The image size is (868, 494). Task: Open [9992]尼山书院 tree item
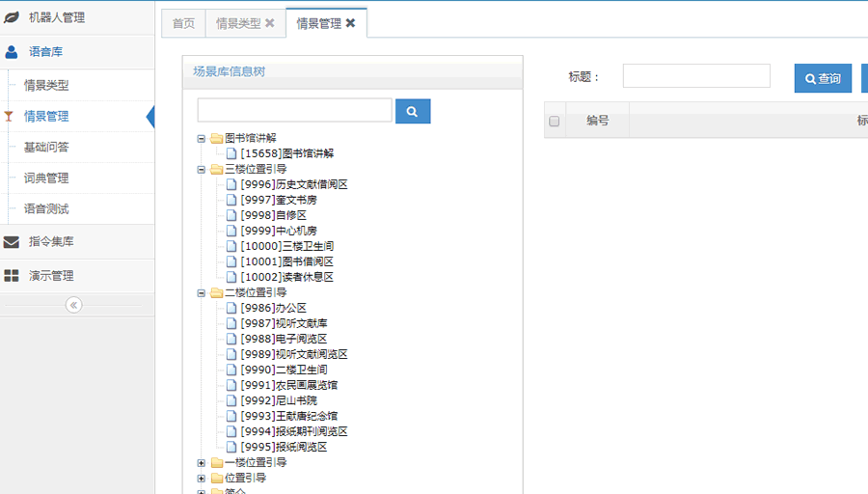point(282,401)
